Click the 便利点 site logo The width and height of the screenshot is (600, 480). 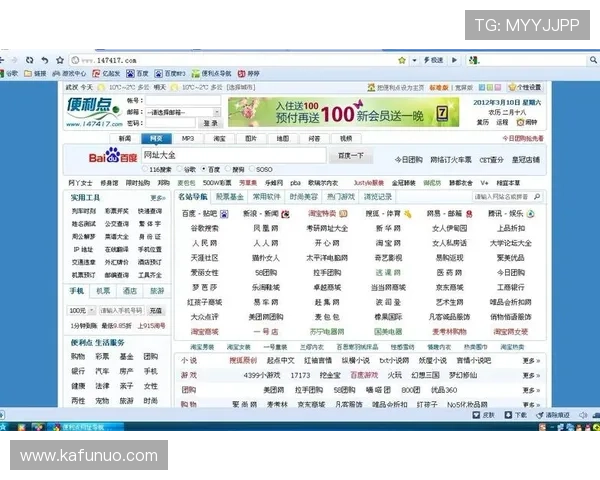pyautogui.click(x=94, y=112)
